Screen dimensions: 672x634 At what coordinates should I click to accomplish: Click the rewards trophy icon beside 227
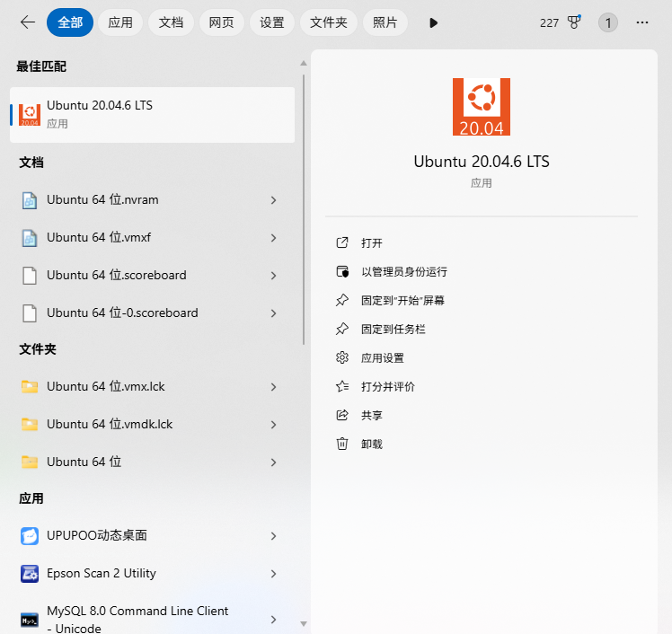(575, 22)
